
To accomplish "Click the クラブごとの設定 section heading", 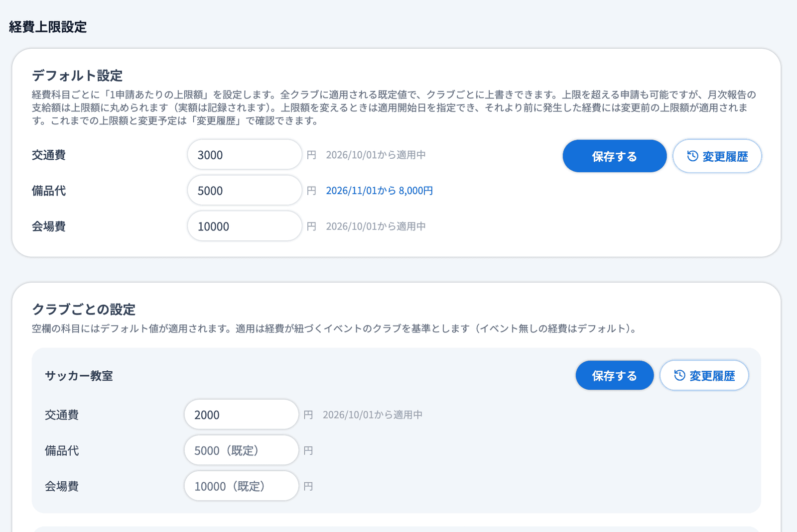I will (x=84, y=310).
